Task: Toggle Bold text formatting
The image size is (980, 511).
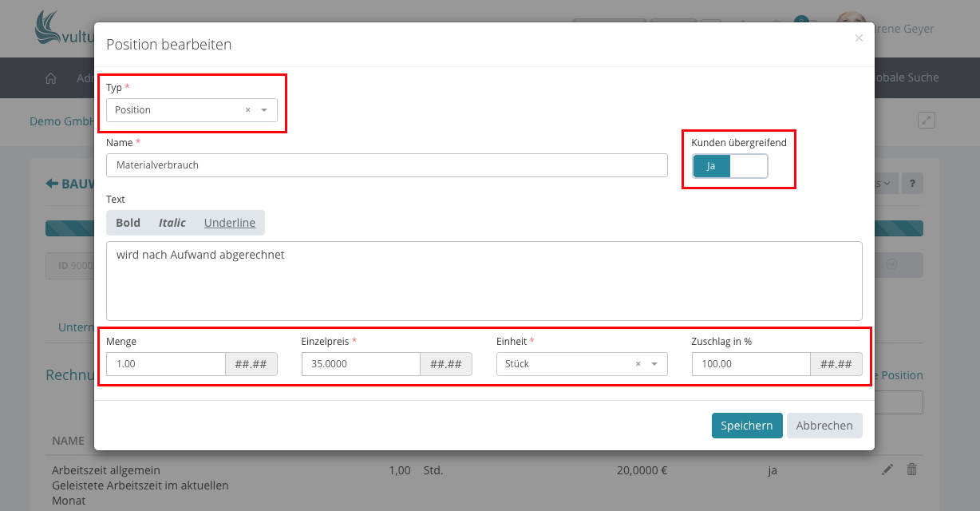Action: pos(128,223)
